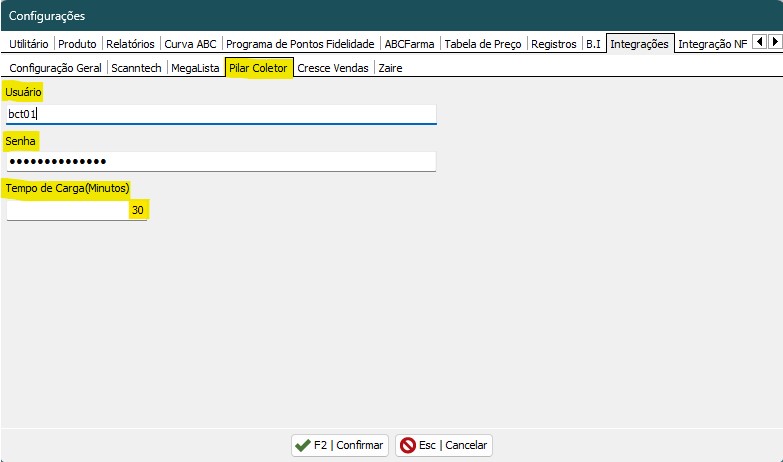Select the Curva ABC tab
Image resolution: width=783 pixels, height=462 pixels.
191,44
